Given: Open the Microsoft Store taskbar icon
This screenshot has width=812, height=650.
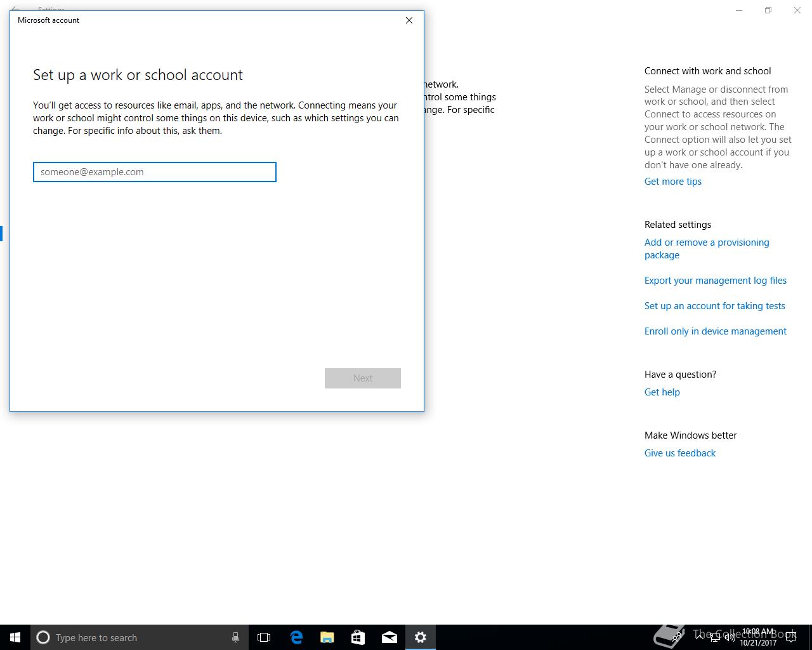Looking at the screenshot, I should pyautogui.click(x=358, y=637).
